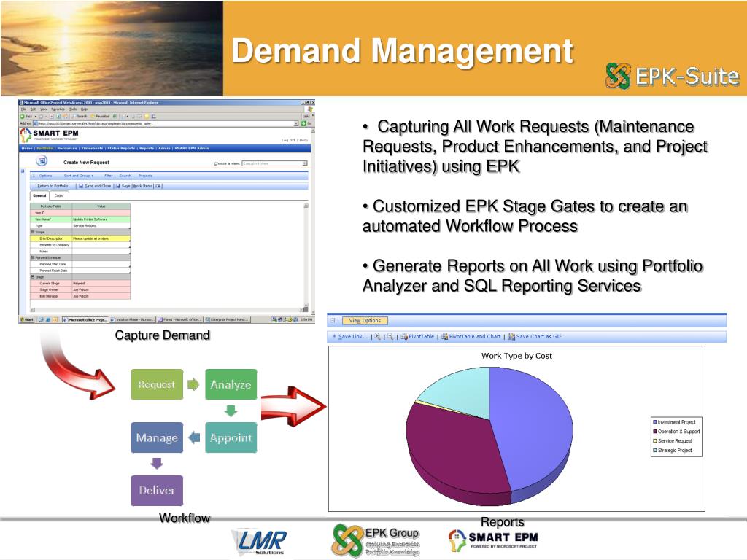Collapse the Stage section

point(33,276)
